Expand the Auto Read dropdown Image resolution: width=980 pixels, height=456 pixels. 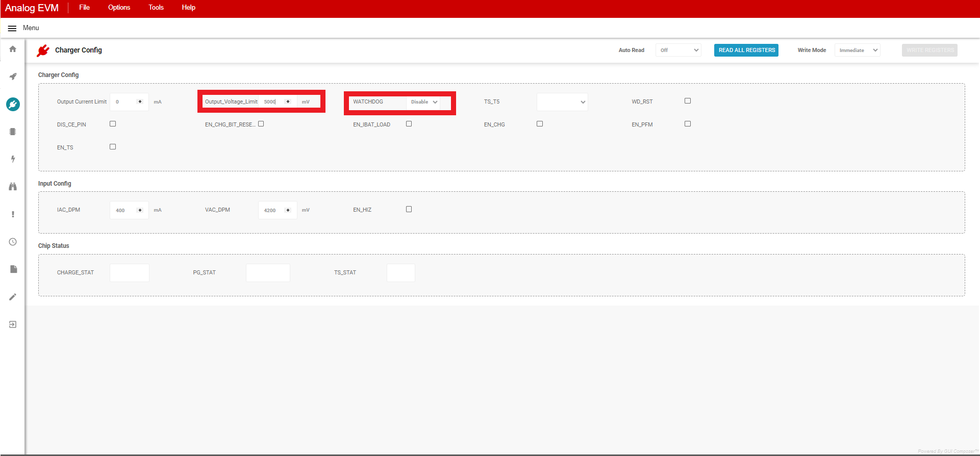point(678,50)
